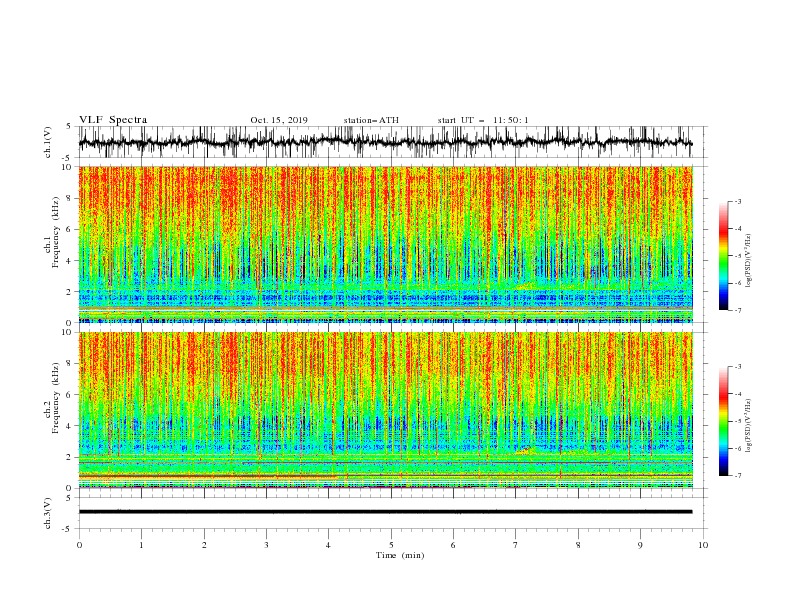Click the ch.1 frequency tick label "8"
This screenshot has width=792, height=612.
(70, 198)
